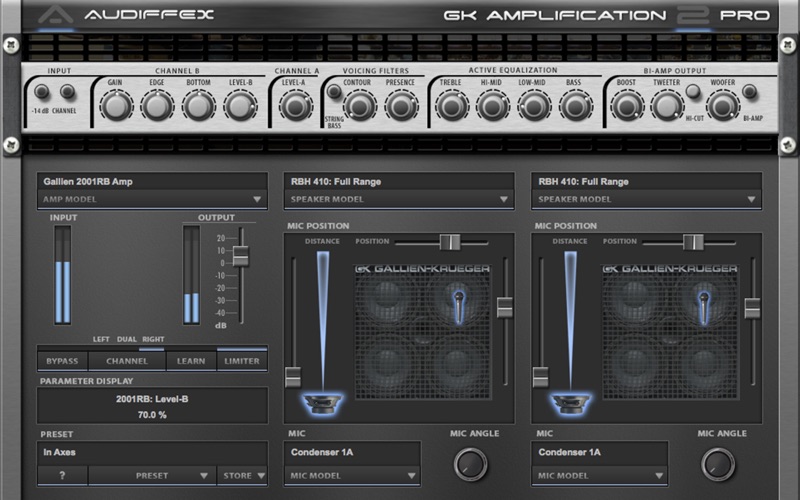The height and width of the screenshot is (500, 800).
Task: Click right cabinet Distance slider handle
Action: [540, 377]
